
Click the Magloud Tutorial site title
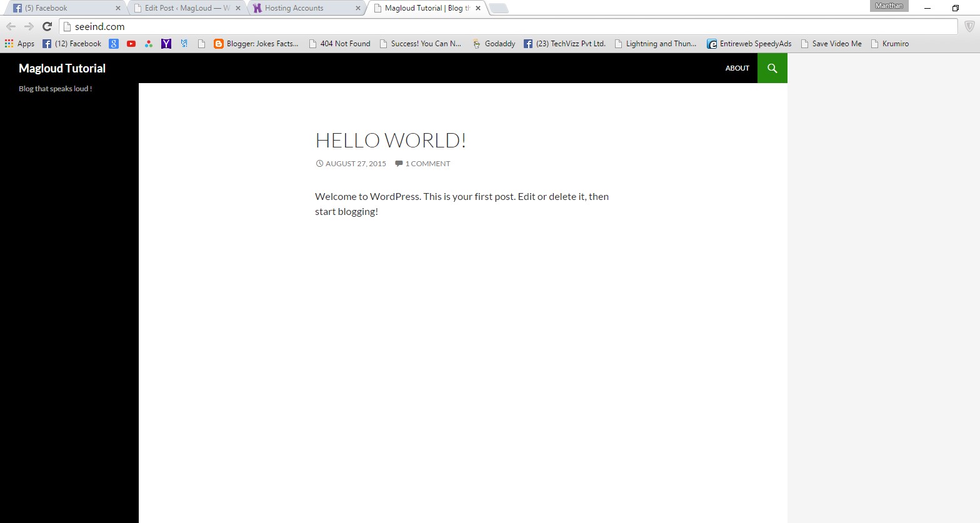click(x=62, y=68)
